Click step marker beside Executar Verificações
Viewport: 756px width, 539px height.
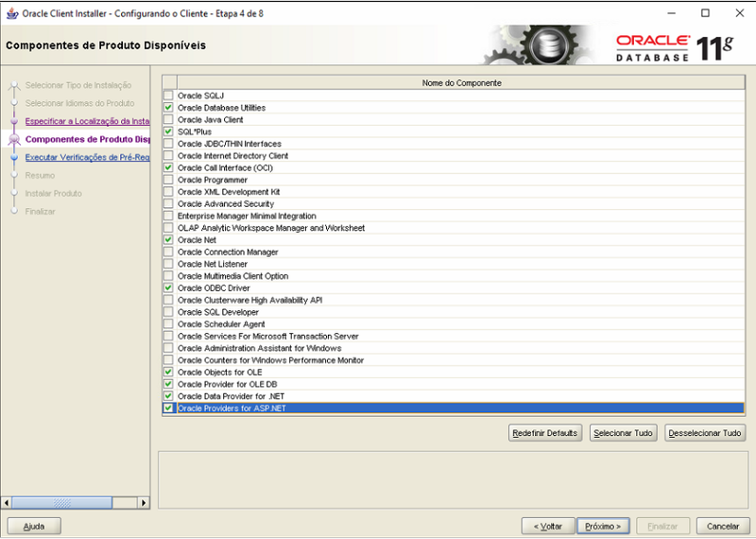pos(14,157)
